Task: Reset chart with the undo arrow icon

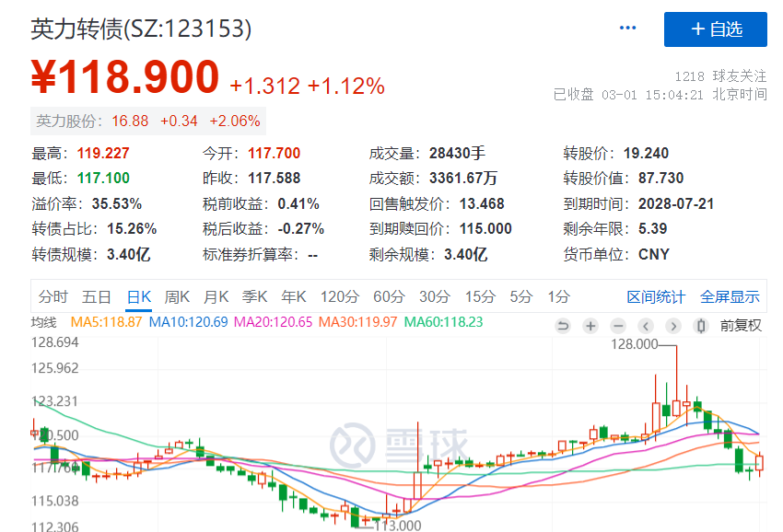Action: pos(563,327)
